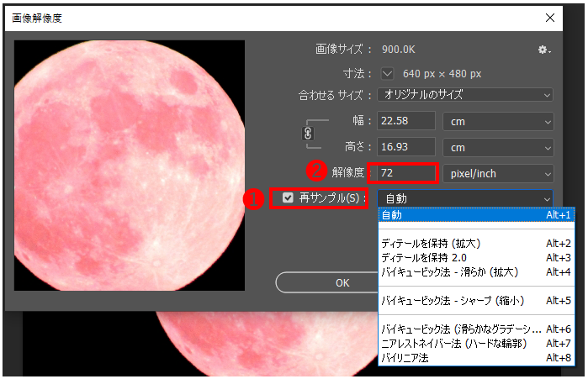
Task: Click the 解像度 resolution input field
Action: [x=405, y=173]
